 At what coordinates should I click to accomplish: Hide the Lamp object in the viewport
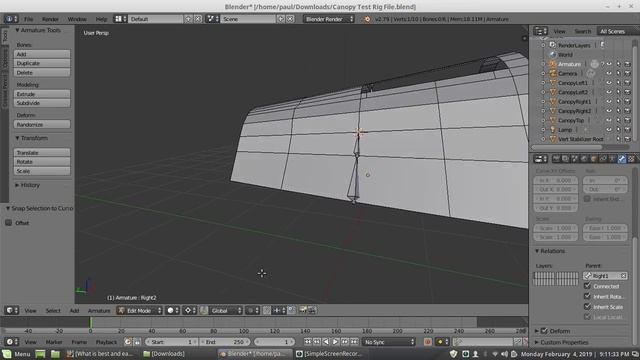pyautogui.click(x=609, y=130)
